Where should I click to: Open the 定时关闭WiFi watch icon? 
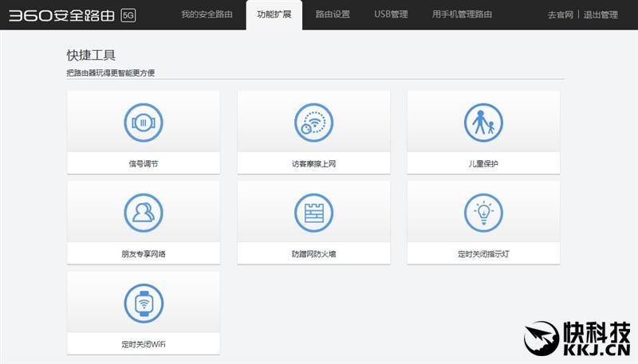coord(144,303)
